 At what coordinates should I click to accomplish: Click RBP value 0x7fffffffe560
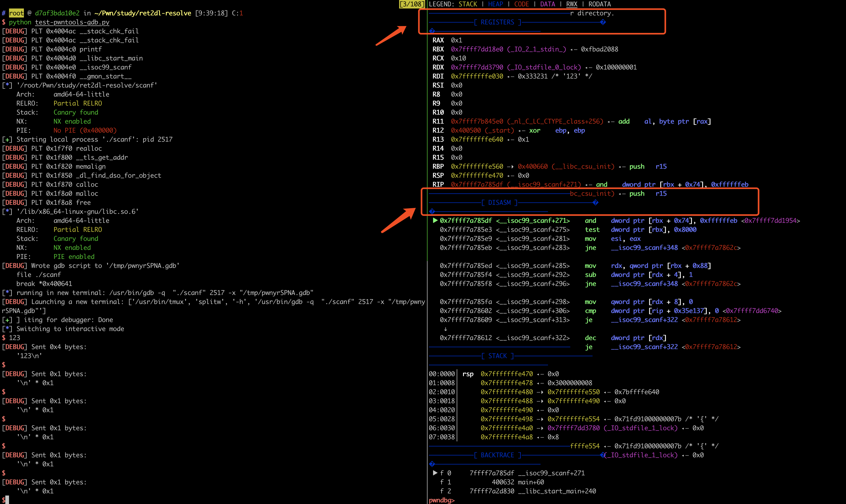(x=477, y=166)
